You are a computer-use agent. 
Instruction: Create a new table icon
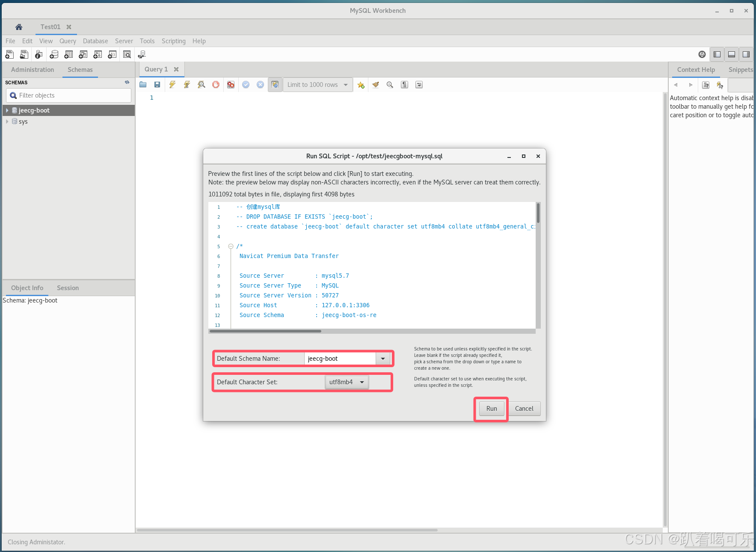(x=68, y=54)
